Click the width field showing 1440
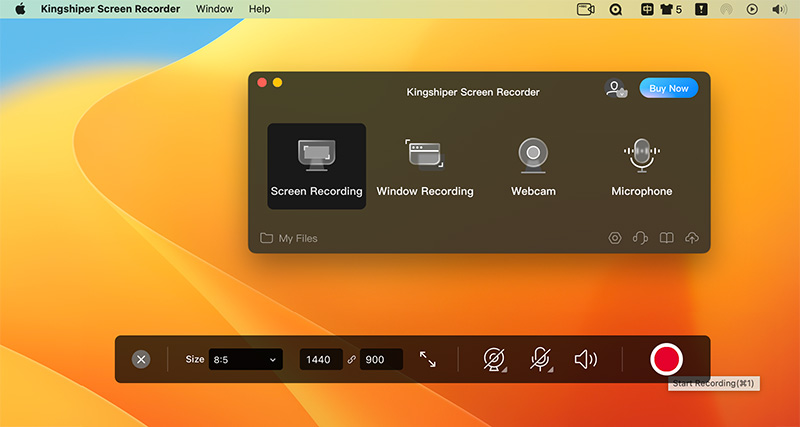 pyautogui.click(x=321, y=359)
